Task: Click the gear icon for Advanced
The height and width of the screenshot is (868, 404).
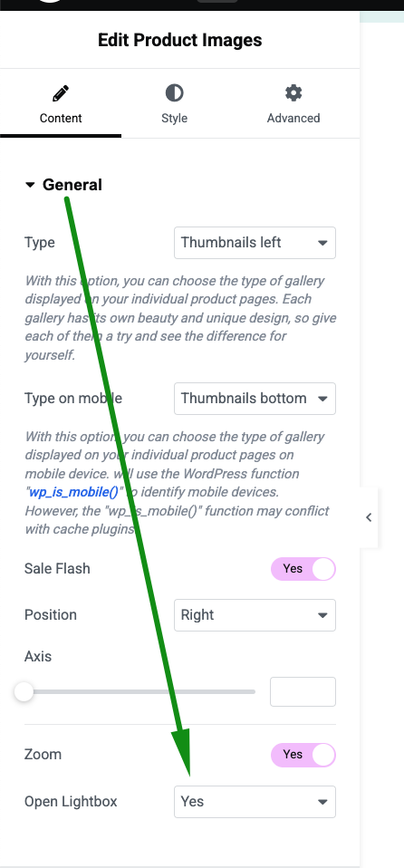Action: click(293, 93)
